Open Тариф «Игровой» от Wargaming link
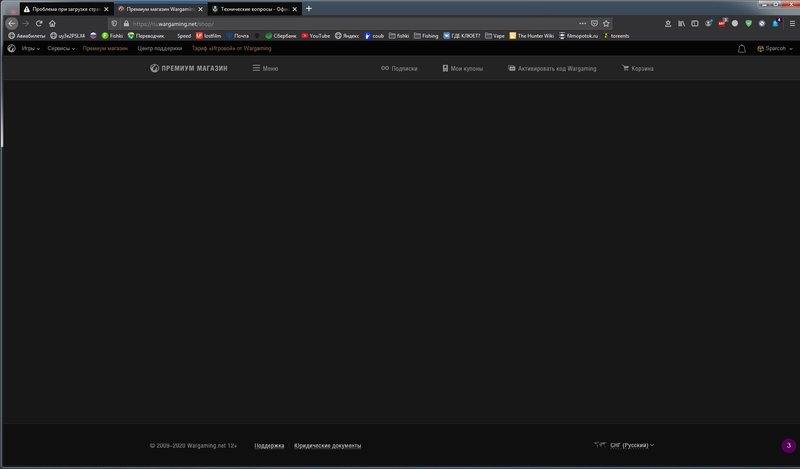 [232, 48]
